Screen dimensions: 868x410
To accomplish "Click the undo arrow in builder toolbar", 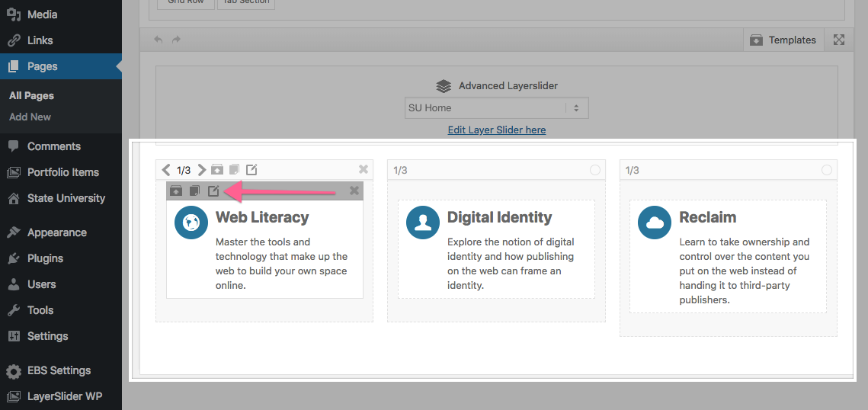I will [159, 40].
